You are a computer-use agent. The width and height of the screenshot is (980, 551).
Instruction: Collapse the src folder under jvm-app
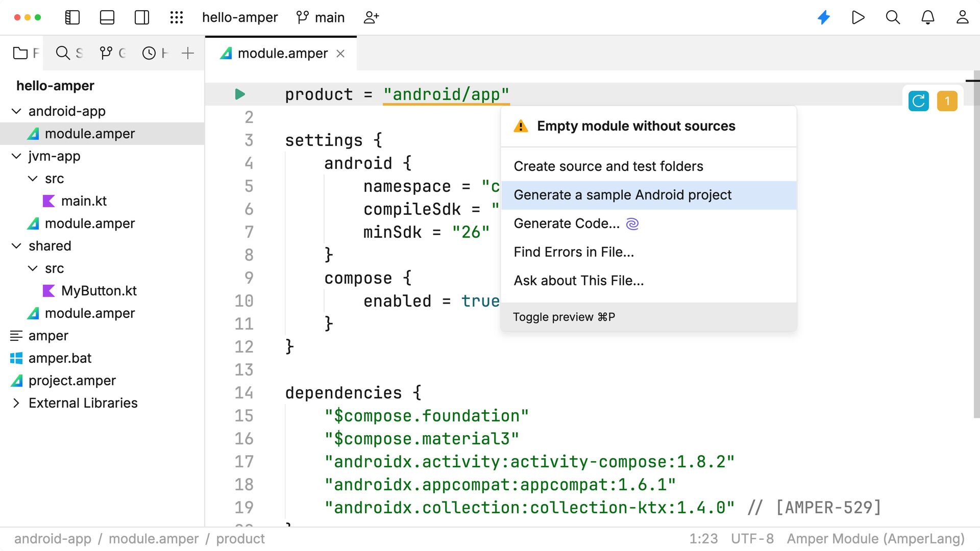(x=33, y=179)
